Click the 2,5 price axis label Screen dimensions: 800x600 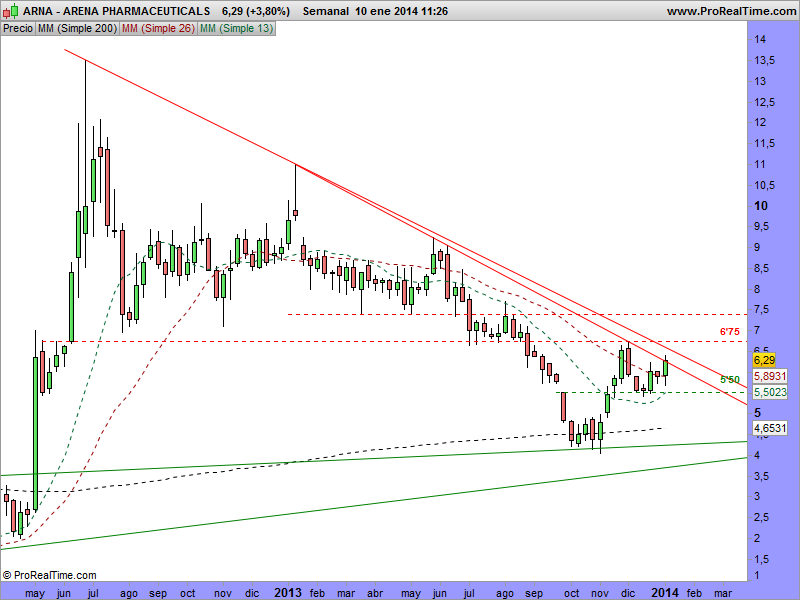(764, 518)
